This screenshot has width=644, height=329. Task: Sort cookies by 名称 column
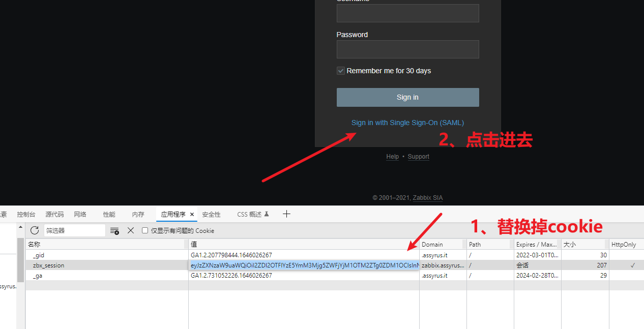[x=107, y=244]
